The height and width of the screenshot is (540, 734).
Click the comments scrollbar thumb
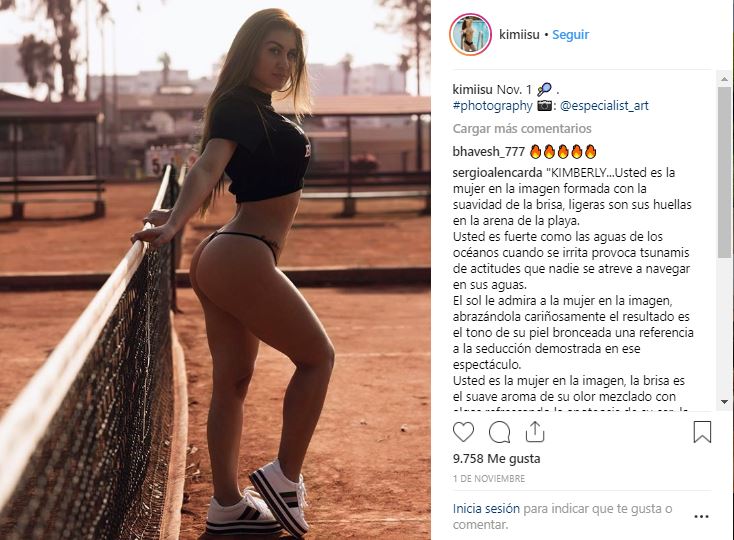724,171
